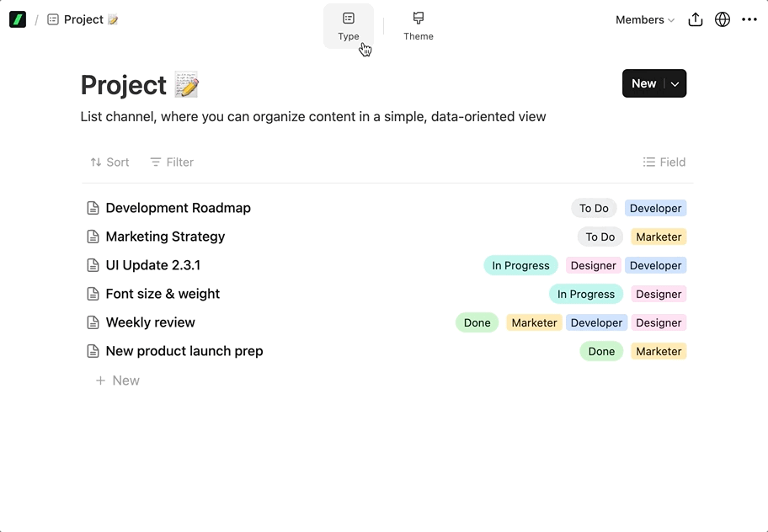This screenshot has height=532, width=768.
Task: Open the Type channel selector
Action: click(x=349, y=26)
